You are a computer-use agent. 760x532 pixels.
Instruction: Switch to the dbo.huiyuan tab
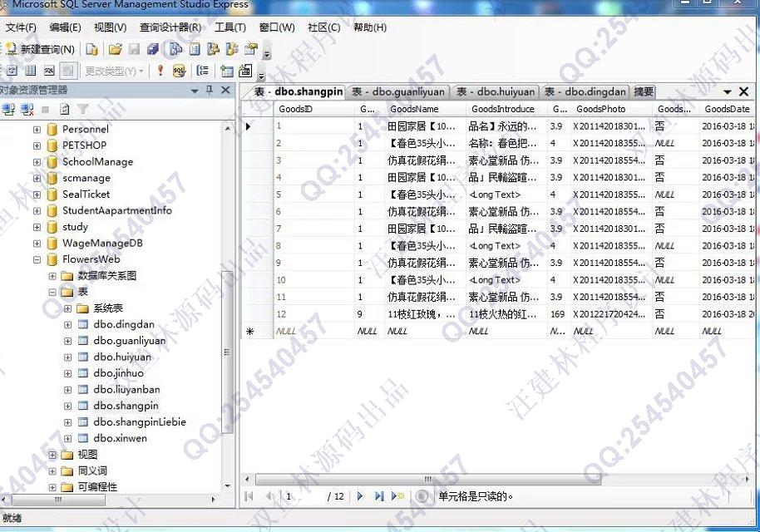496,91
